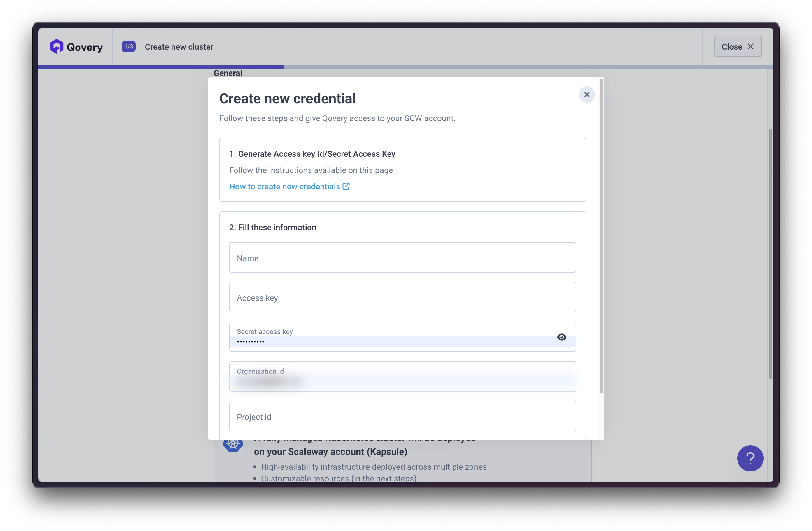Click the Name input field

[x=402, y=258]
